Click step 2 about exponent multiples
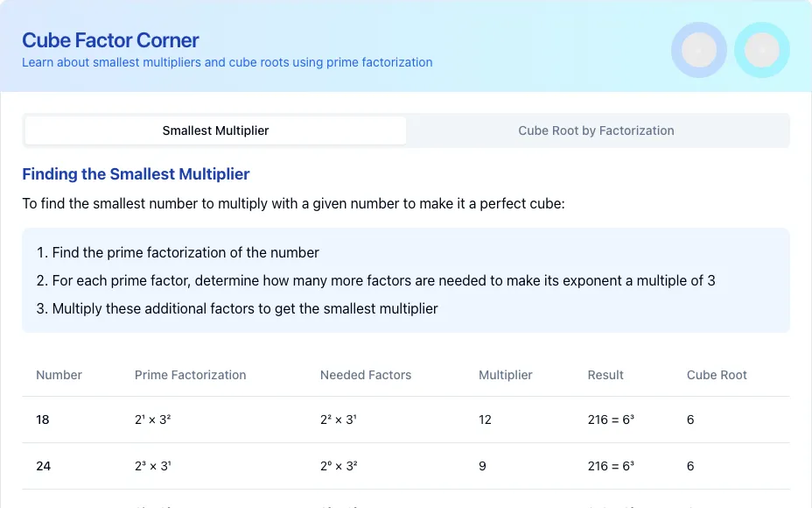Viewport: 812px width, 508px height. pos(375,280)
